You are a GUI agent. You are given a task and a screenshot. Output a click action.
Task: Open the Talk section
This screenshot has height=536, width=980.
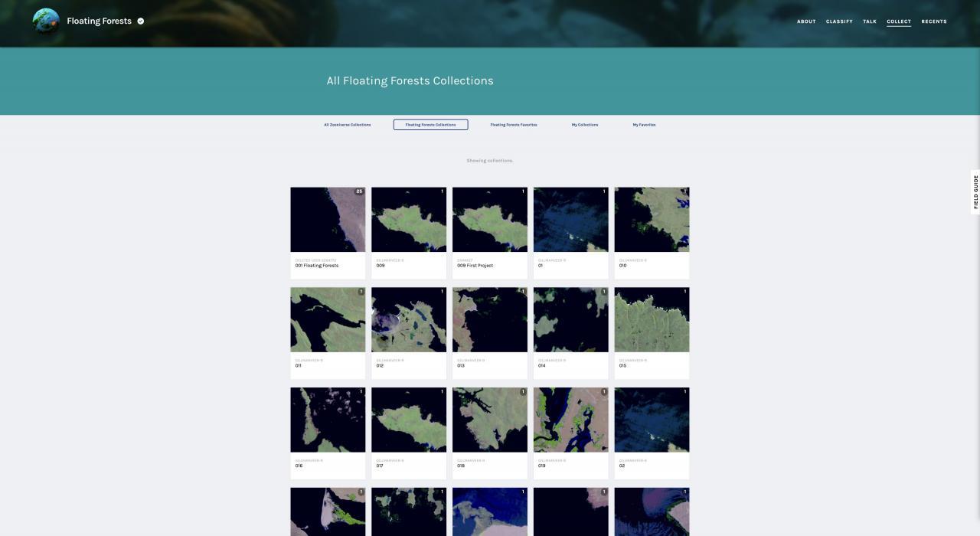870,21
